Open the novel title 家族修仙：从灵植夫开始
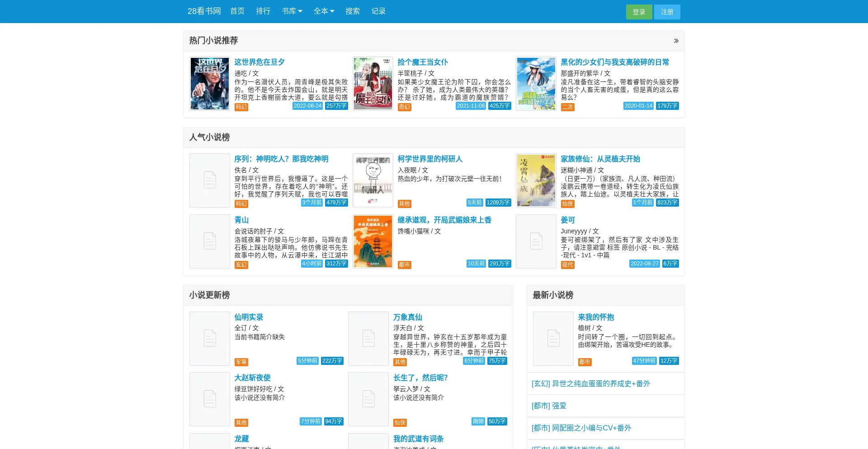This screenshot has height=449, width=868. click(x=600, y=159)
